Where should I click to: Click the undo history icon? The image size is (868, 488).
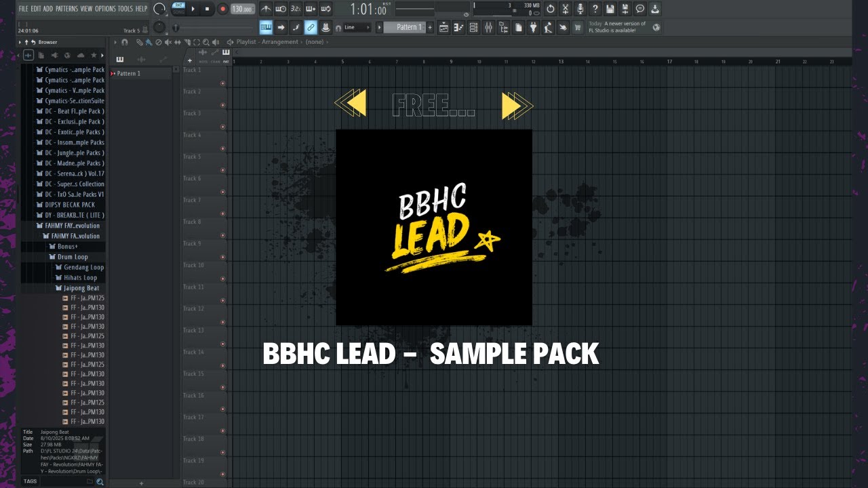551,9
